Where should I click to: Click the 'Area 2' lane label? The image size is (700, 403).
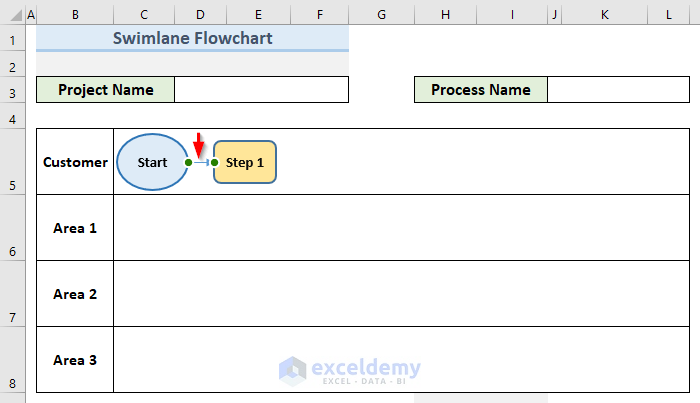point(75,294)
